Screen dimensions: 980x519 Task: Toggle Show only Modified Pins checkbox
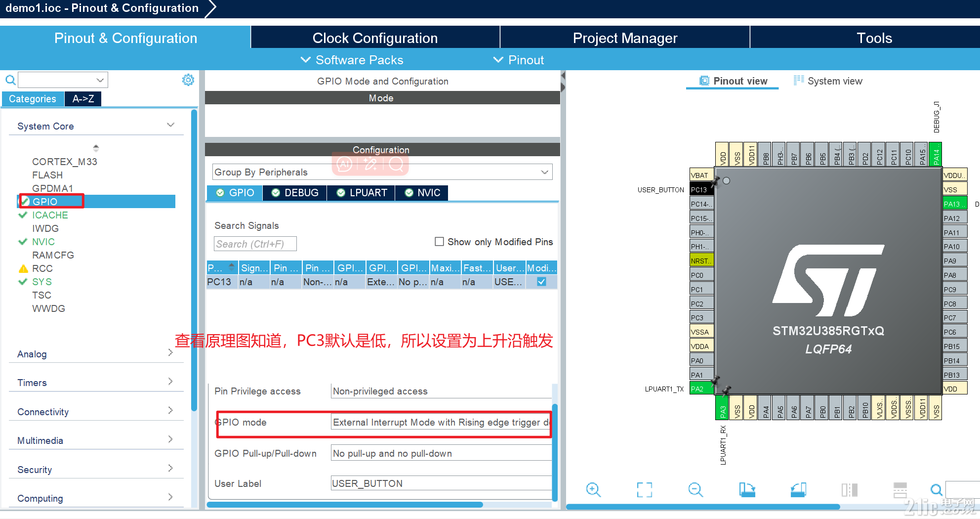439,241
